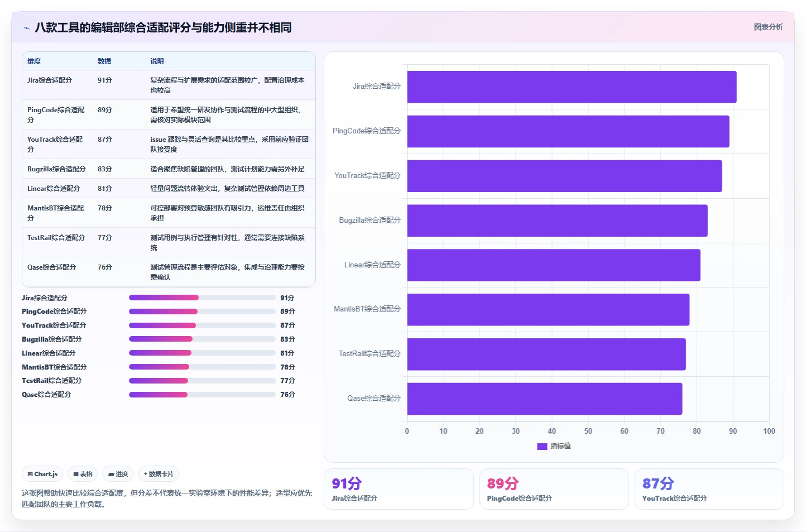Click the TestRail bar in the chart

point(546,354)
